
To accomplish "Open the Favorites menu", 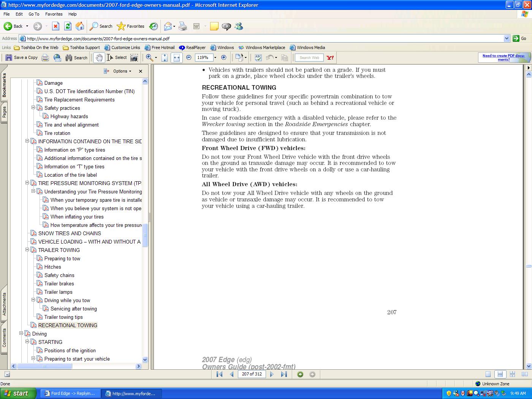I will (54, 14).
